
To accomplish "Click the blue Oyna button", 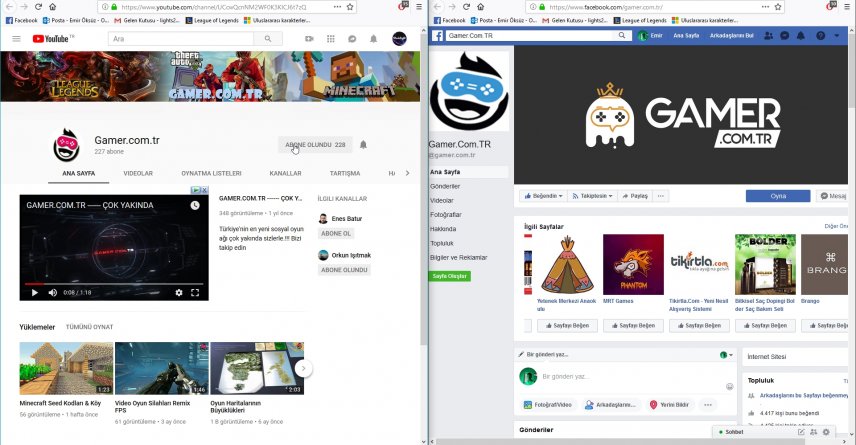I will (778, 196).
